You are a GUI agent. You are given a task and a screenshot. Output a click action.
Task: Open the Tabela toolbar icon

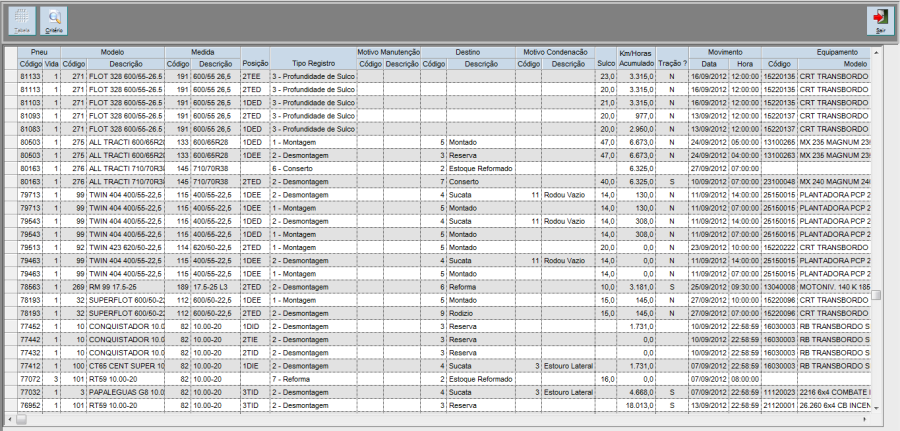(x=22, y=21)
